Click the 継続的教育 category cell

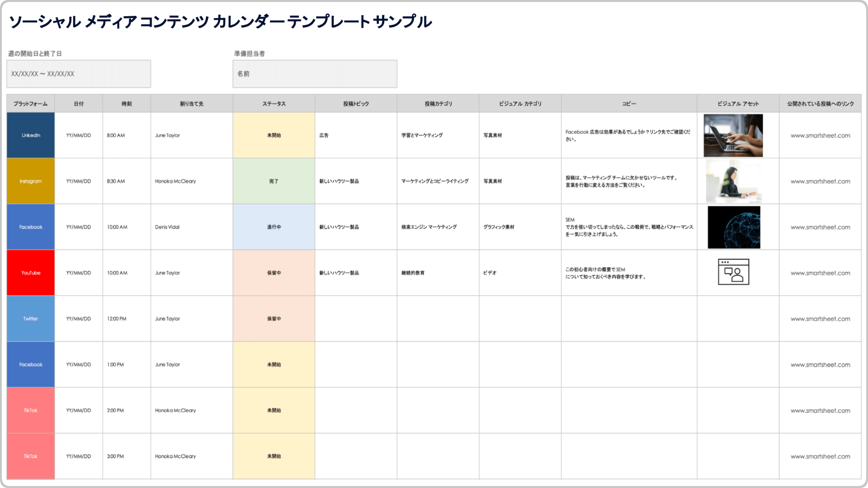pyautogui.click(x=438, y=273)
